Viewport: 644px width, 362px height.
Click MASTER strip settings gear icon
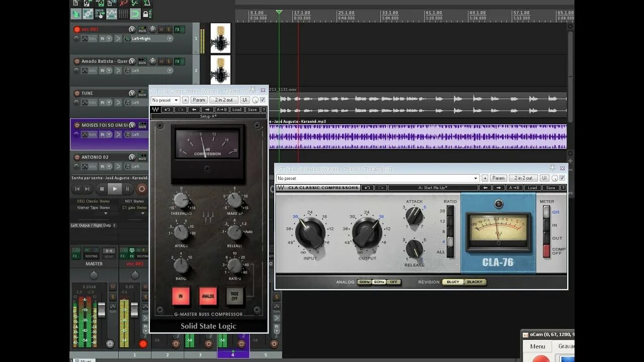point(110,343)
